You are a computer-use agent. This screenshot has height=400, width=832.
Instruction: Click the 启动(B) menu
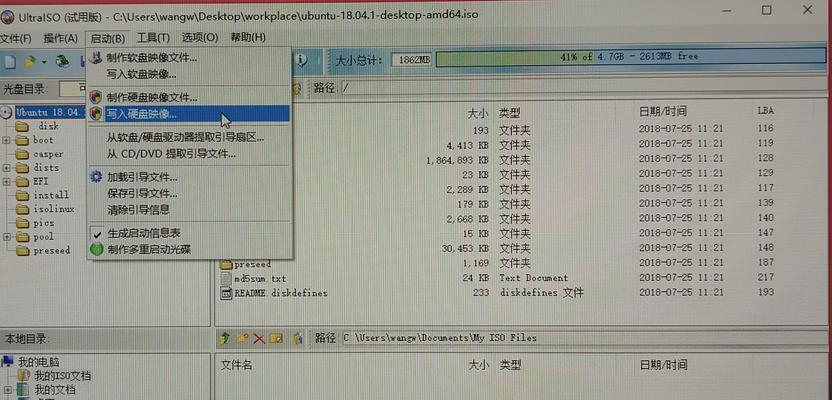tap(108, 38)
